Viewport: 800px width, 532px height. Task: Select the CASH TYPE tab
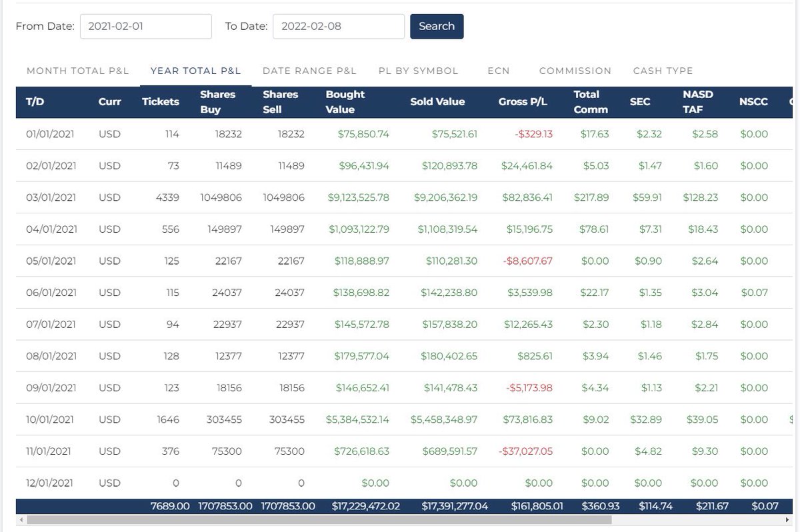(x=663, y=71)
